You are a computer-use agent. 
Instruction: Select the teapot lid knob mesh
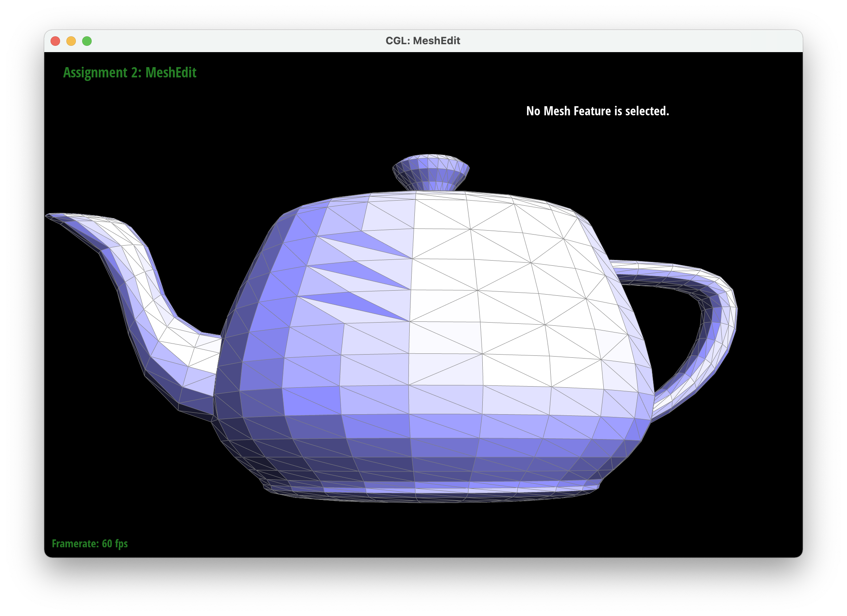431,173
